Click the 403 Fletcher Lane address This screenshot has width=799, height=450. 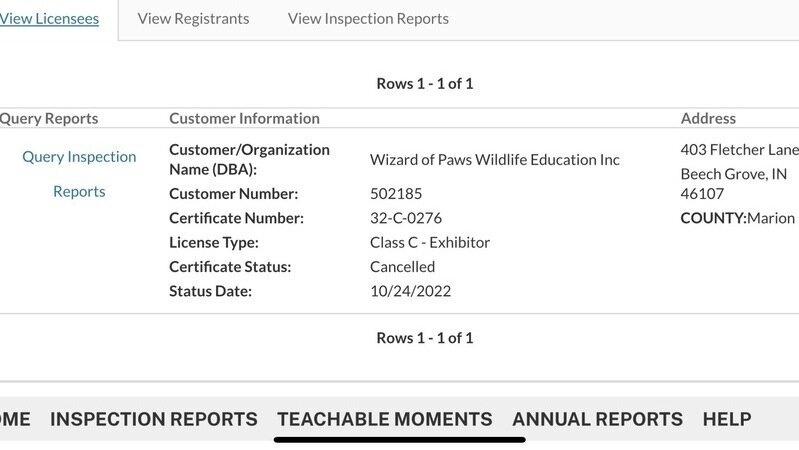tap(739, 150)
